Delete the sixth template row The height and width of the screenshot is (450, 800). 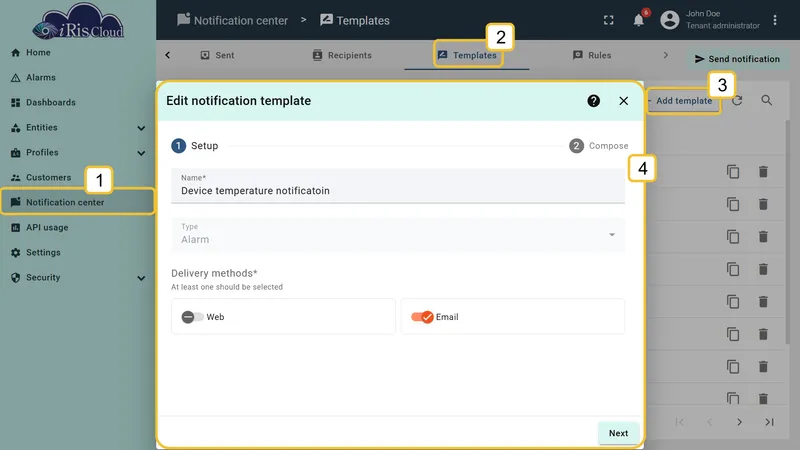pyautogui.click(x=763, y=334)
